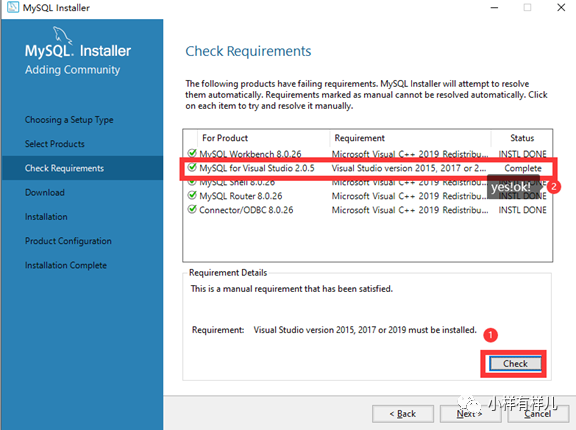The image size is (576, 430).
Task: Click the MySQL dolphin logo
Action: pyautogui.click(x=62, y=36)
